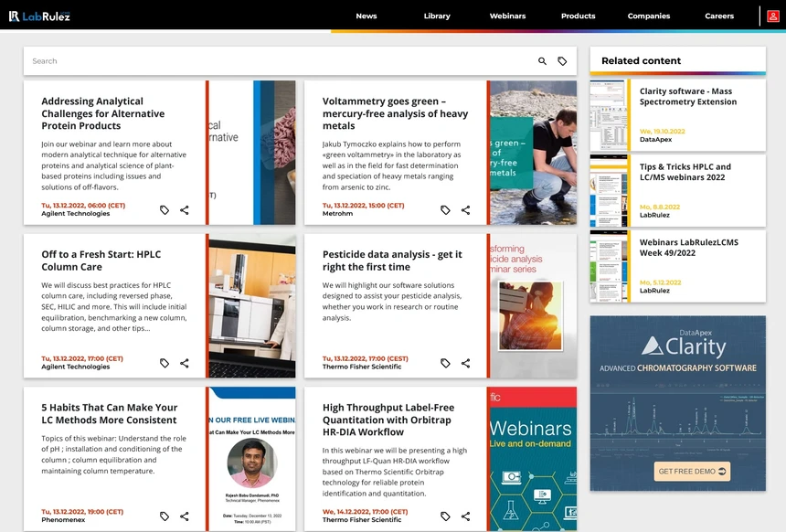Click tag icon on Orbitrap HR-DIA Workflow card
Screen dimensions: 786x532
coord(445,516)
